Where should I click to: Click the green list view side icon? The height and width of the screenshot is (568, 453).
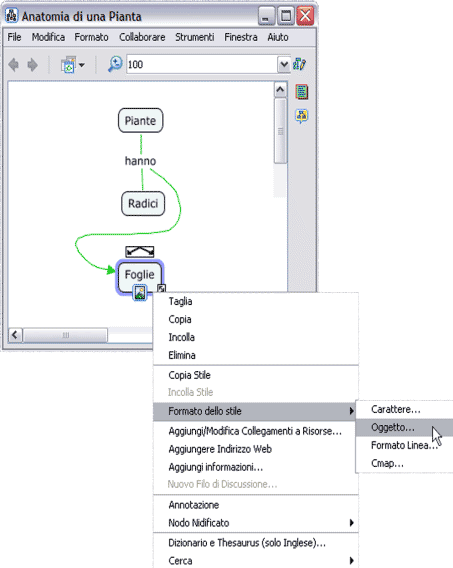tap(302, 92)
